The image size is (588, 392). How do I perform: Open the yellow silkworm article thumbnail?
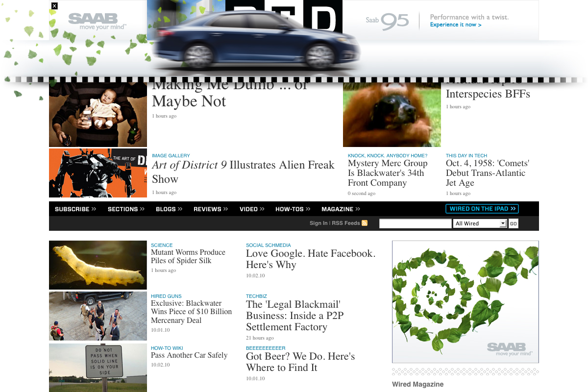[98, 265]
